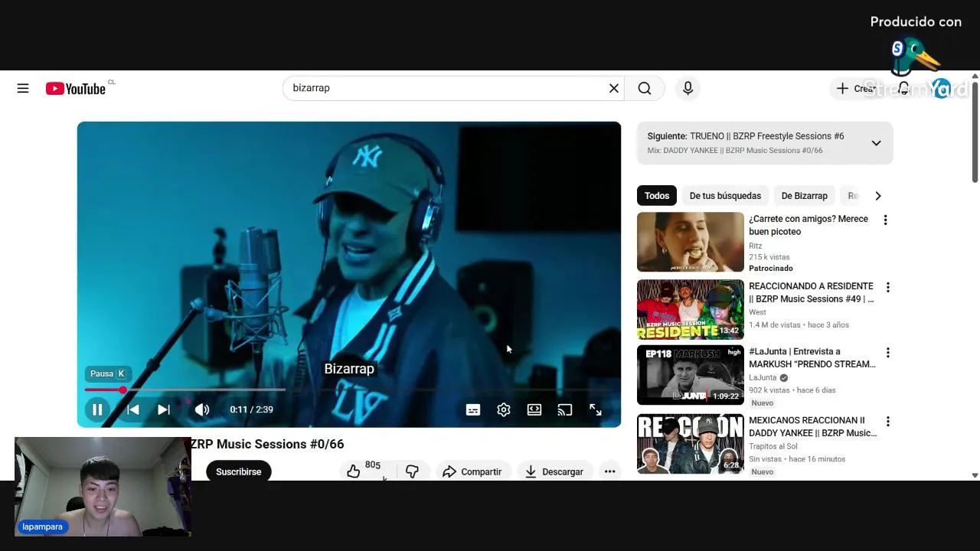Viewport: 980px width, 551px height.
Task: Go to YouTube home via logo
Action: click(75, 89)
